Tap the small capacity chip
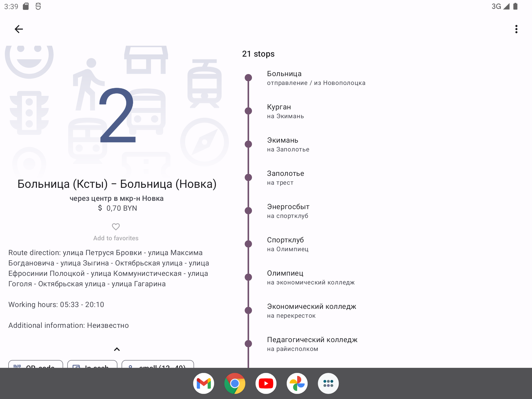Screen dimensions: 532x399 coord(158,364)
